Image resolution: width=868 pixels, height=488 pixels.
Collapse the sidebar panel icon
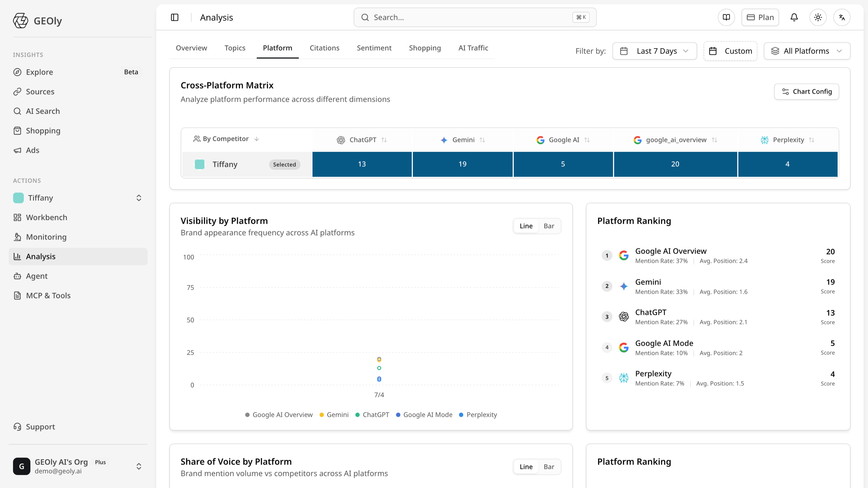(174, 17)
